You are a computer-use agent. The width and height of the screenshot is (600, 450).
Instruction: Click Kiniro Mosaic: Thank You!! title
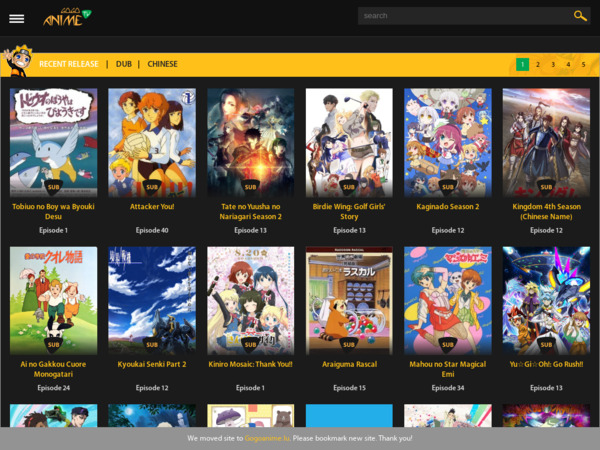(x=251, y=364)
